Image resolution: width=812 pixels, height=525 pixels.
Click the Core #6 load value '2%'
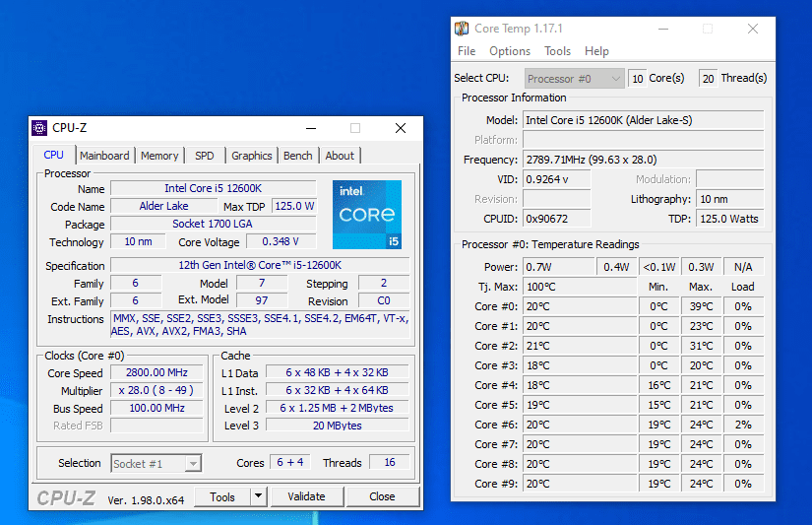point(743,425)
